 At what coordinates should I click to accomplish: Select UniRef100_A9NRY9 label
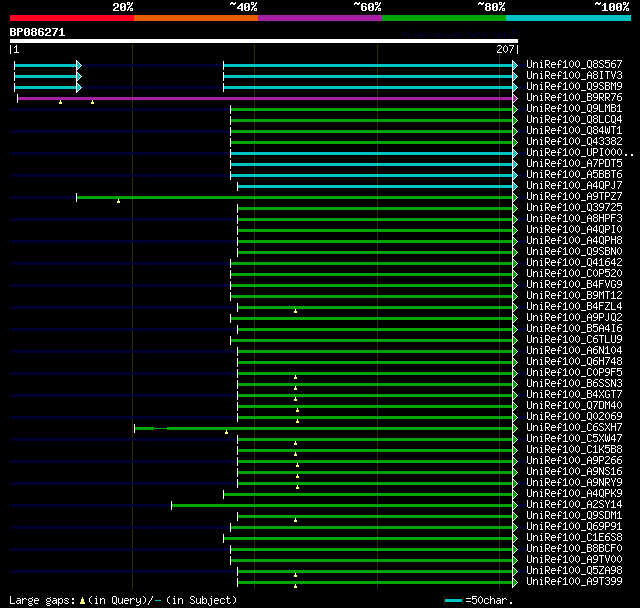click(x=574, y=483)
